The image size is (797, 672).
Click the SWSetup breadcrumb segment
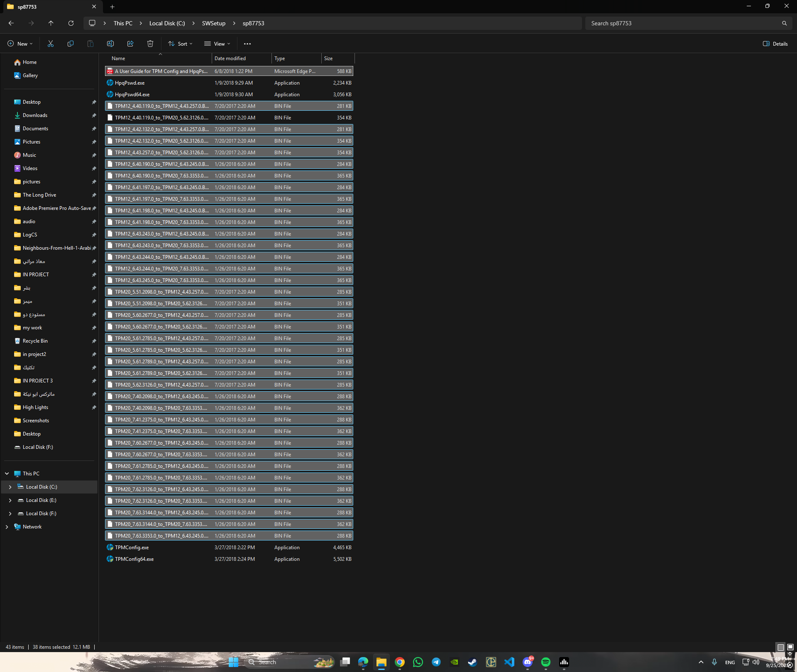213,23
